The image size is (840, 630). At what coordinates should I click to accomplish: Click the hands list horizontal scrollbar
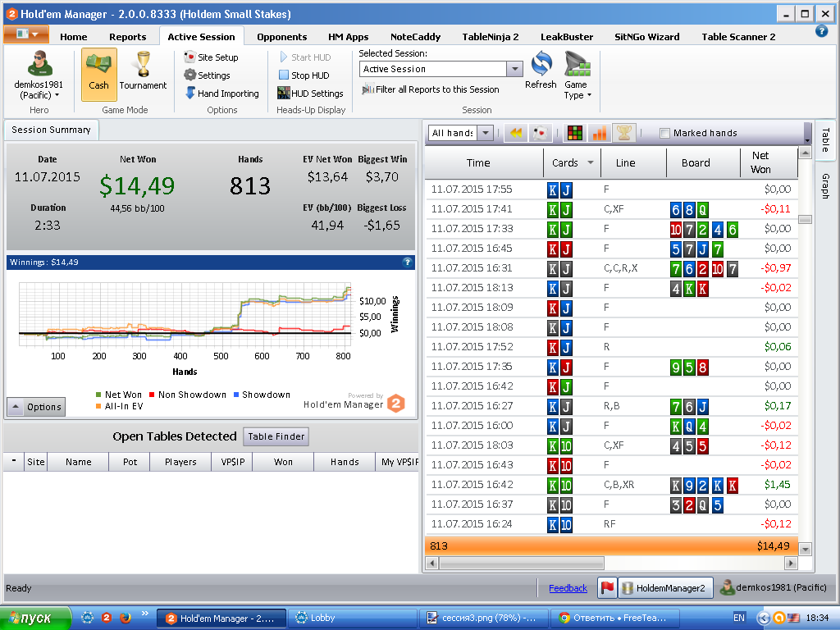(x=521, y=563)
